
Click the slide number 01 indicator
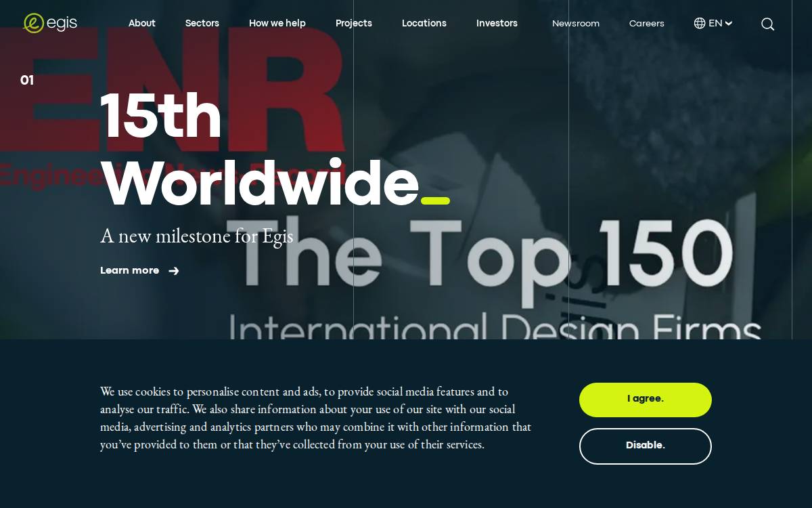point(27,81)
